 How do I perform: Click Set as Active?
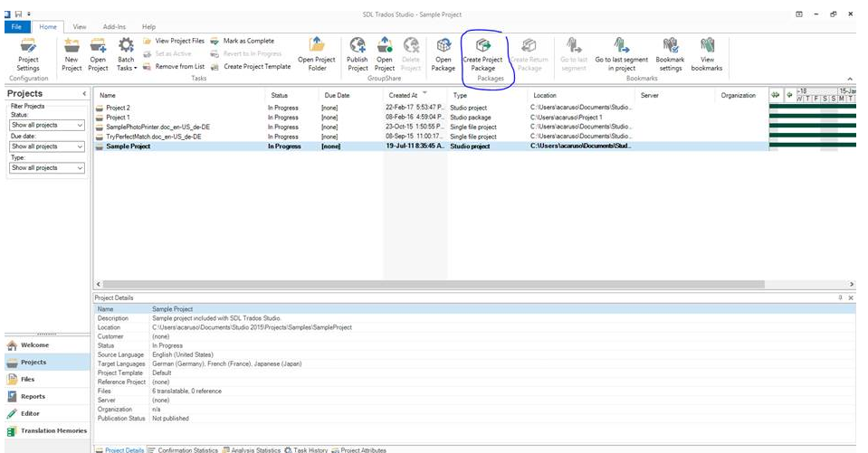(x=167, y=53)
